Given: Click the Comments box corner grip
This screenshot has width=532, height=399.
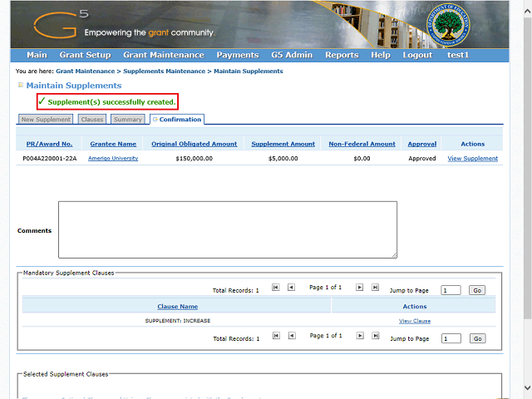Looking at the screenshot, I should (394, 255).
